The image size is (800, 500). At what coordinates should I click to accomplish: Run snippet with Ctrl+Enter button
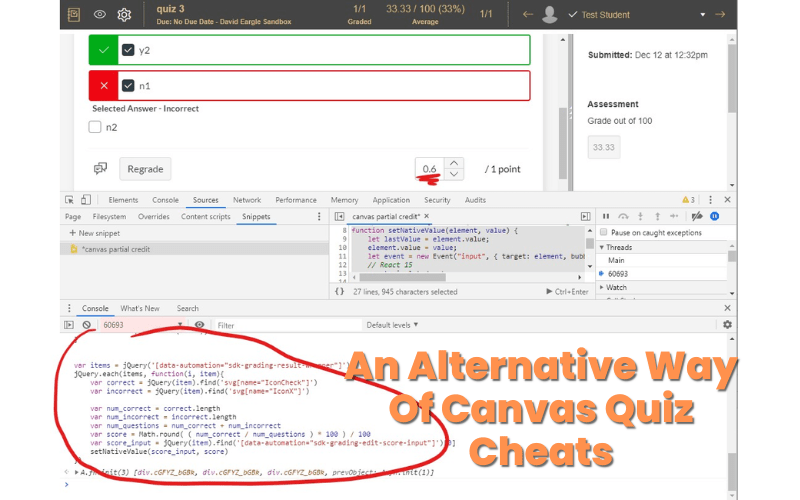tap(567, 292)
